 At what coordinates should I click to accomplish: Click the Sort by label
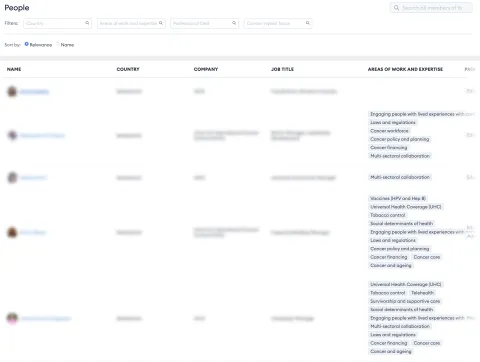pyautogui.click(x=12, y=45)
